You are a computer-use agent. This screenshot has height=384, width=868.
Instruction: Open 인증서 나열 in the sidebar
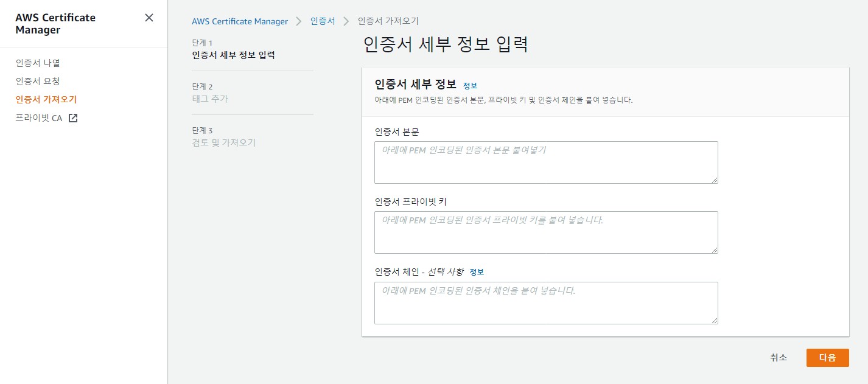[x=38, y=63]
